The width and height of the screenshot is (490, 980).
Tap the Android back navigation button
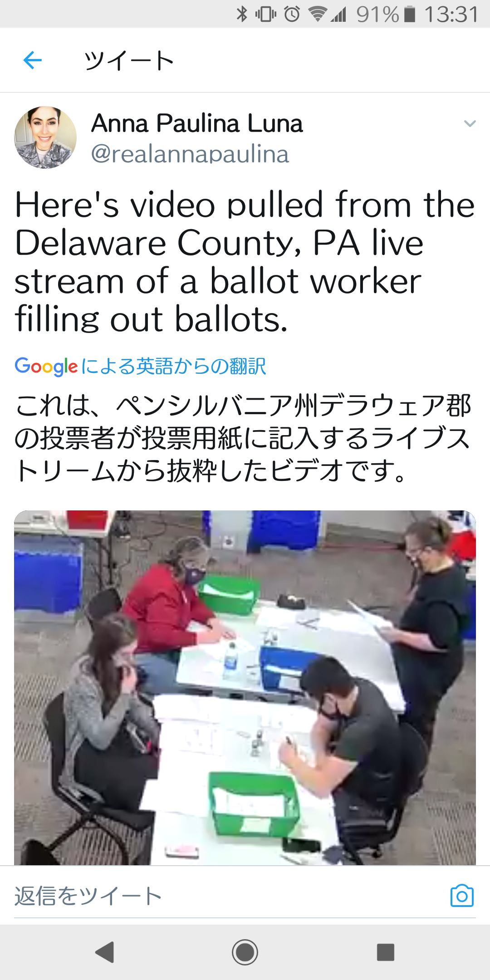tap(105, 952)
